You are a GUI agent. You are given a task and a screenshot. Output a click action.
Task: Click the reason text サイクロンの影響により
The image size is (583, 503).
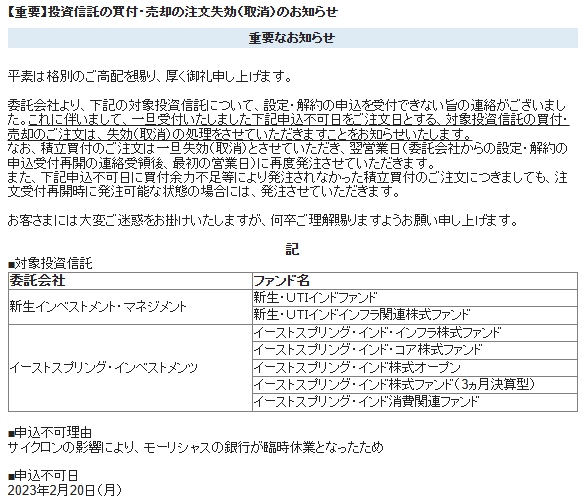coord(195,447)
